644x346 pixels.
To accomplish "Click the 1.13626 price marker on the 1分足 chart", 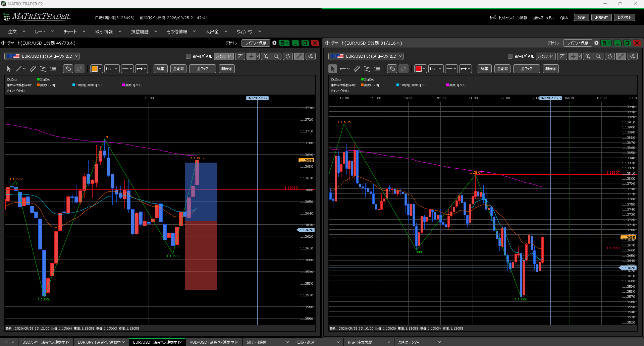I will (x=306, y=230).
